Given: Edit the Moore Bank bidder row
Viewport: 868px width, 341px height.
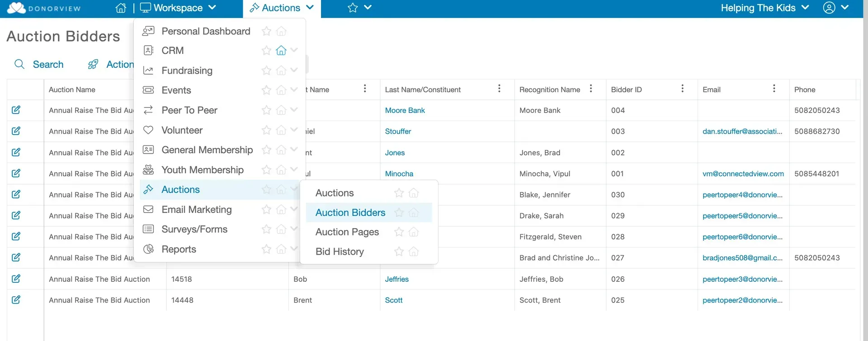Looking at the screenshot, I should (16, 110).
